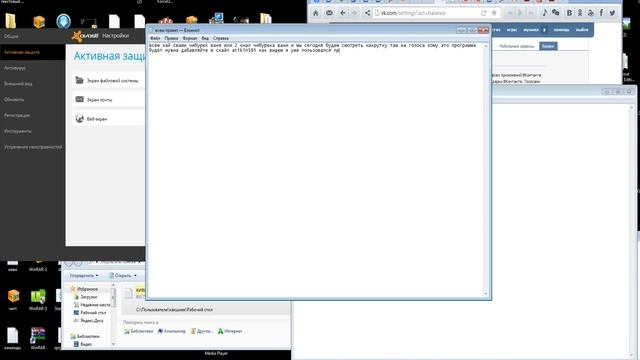Click Explorer navigation pane scroll down arrow
Viewport: 640px width, 360px height.
(x=113, y=344)
